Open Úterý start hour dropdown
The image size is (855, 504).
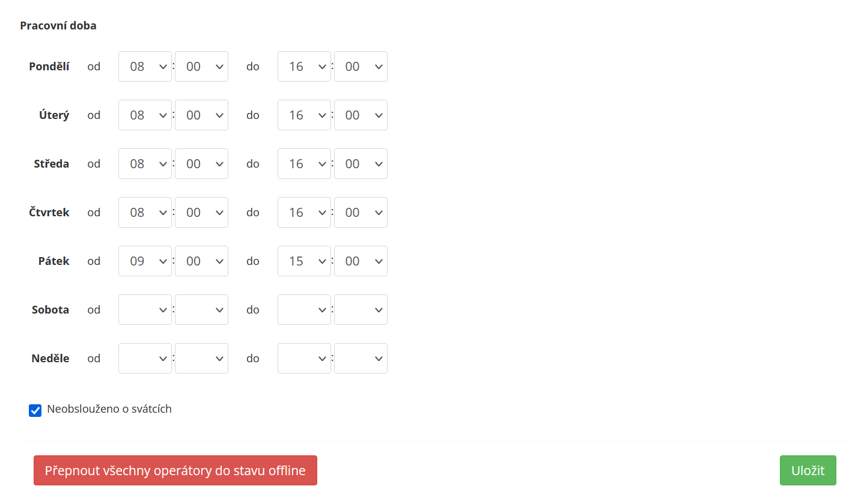(x=145, y=115)
